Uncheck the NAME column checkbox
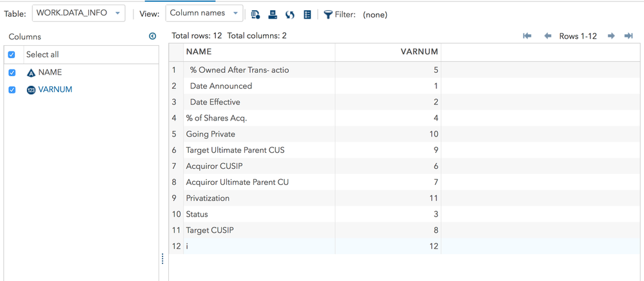Screen dimensions: 644x281 pos(12,73)
